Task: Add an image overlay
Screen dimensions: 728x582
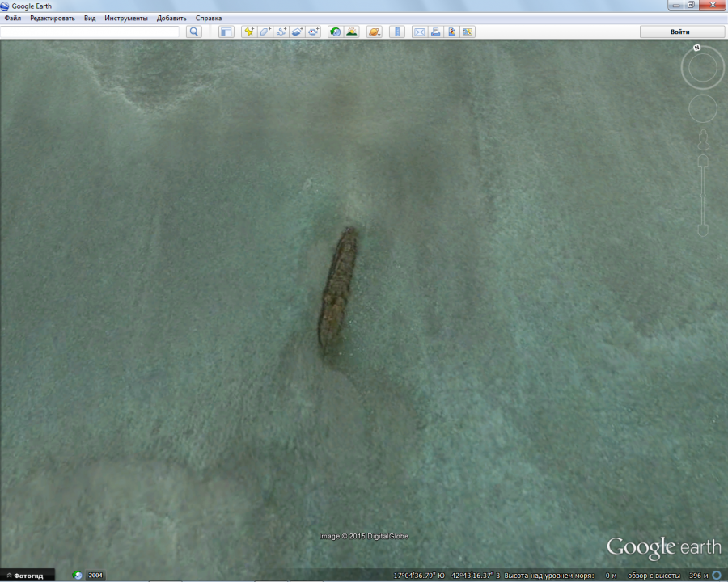Action: click(297, 32)
